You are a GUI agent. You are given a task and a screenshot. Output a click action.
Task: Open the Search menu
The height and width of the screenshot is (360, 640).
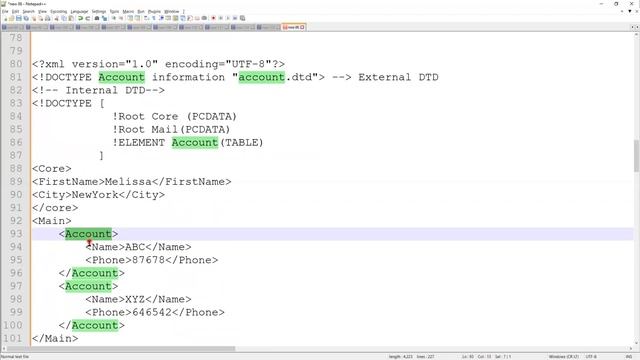(x=29, y=11)
